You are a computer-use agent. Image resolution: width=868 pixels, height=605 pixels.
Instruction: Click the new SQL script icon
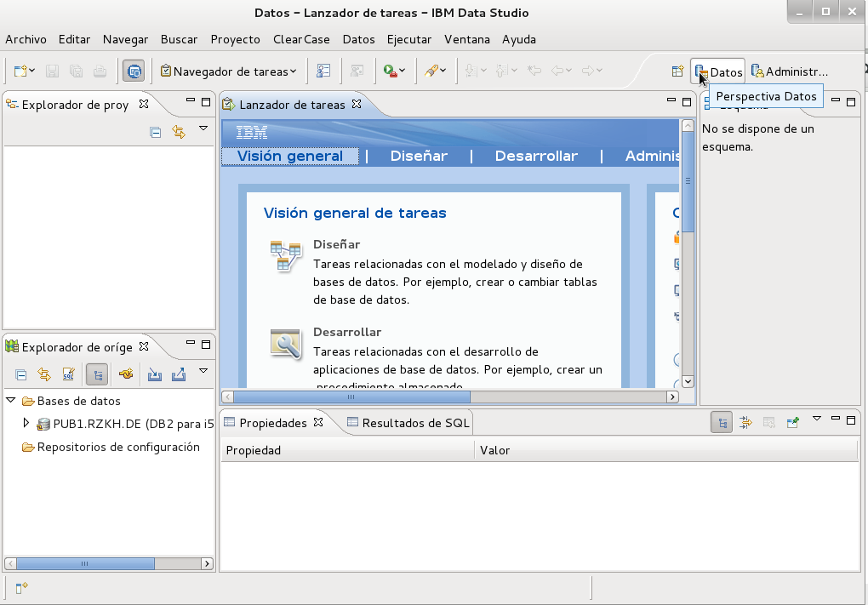[68, 374]
